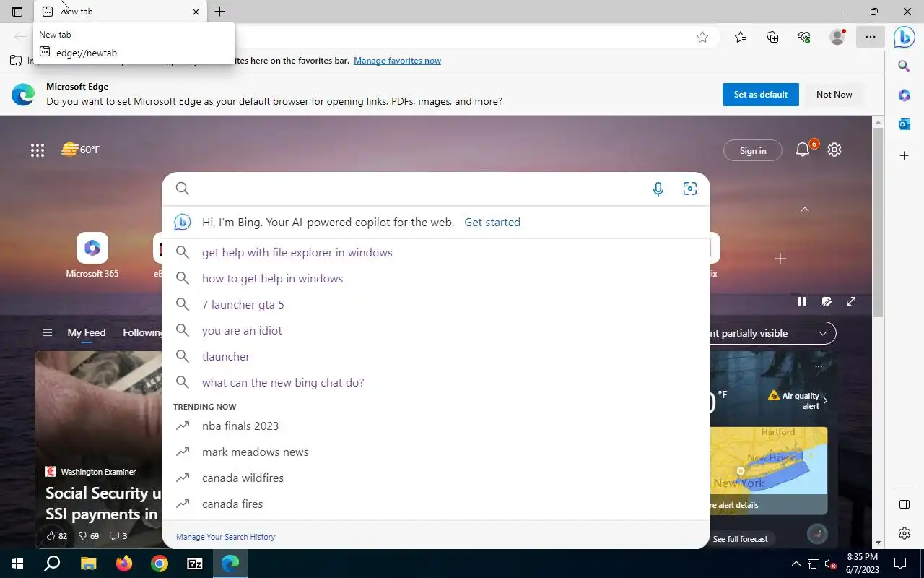Select trending canada fires
Viewport: 924px width, 578px height.
click(436, 504)
